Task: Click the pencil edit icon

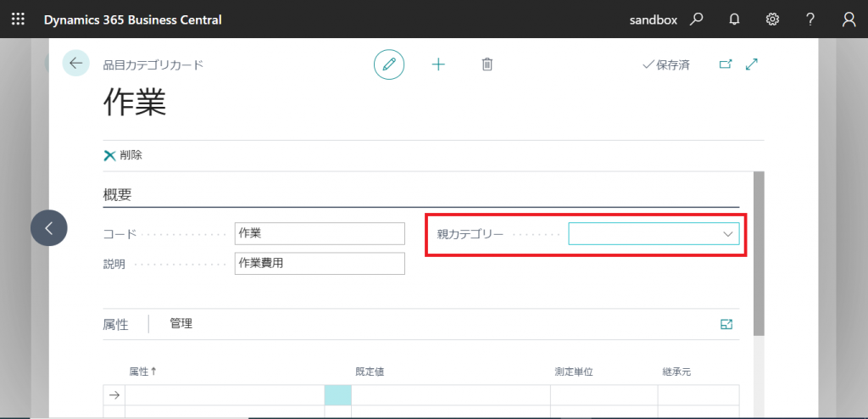Action: 389,64
